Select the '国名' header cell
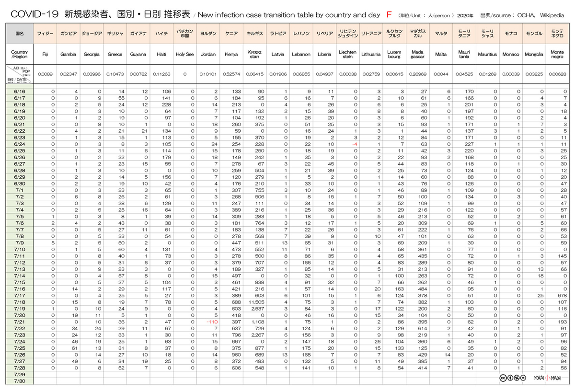The image size is (575, 392). 20,35
